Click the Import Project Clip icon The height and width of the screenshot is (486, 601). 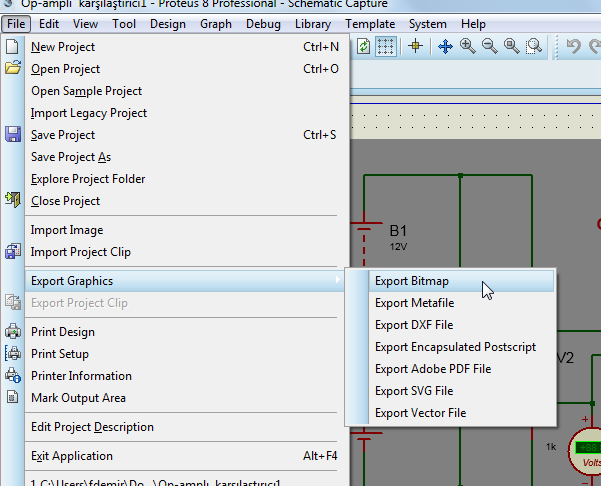(13, 251)
